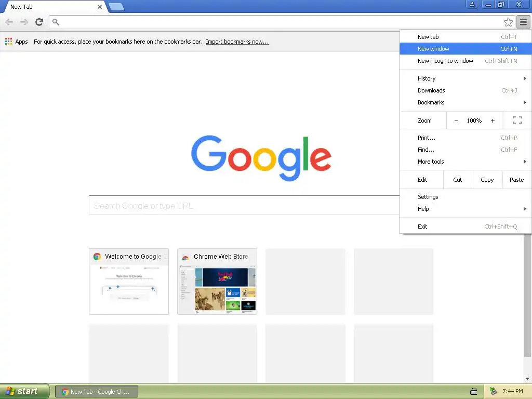The height and width of the screenshot is (399, 532).
Task: Open a New incognito window
Action: pos(465,61)
